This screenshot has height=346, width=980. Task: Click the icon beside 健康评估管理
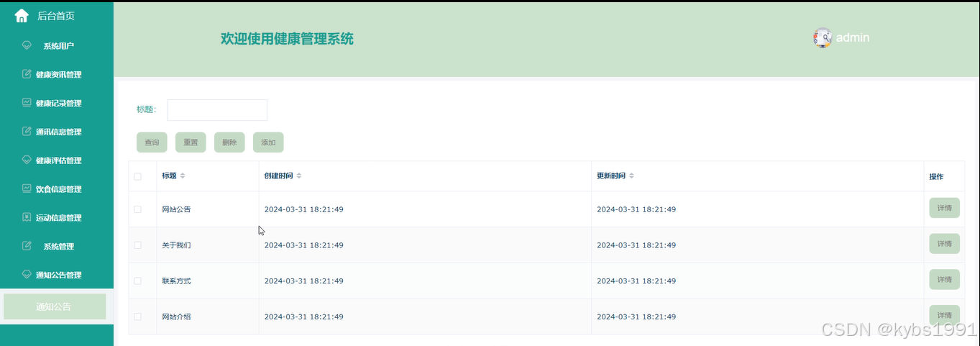point(27,160)
